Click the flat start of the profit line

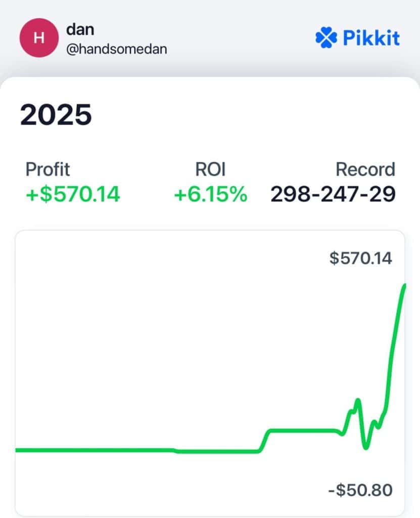[x=94, y=450]
